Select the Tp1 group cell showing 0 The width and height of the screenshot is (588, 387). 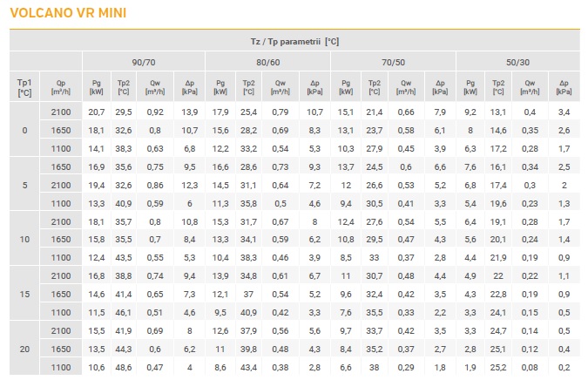coord(24,130)
